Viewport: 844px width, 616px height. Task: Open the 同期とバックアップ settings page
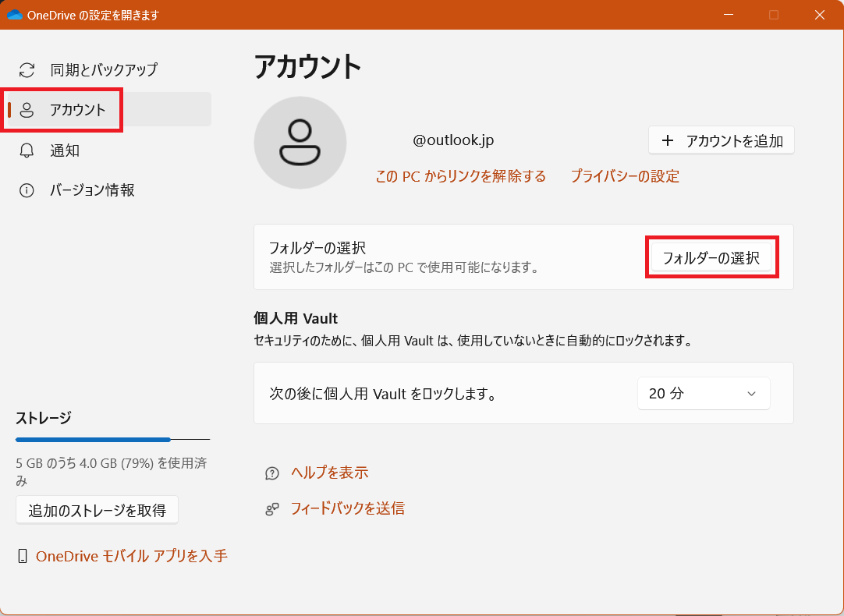coord(104,70)
